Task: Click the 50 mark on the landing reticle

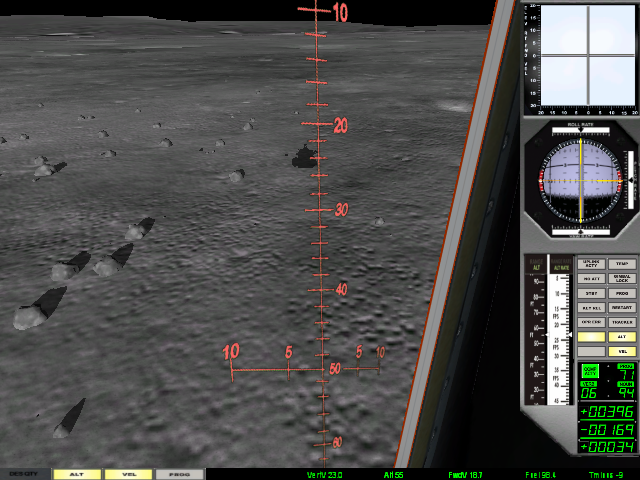Action: point(335,369)
